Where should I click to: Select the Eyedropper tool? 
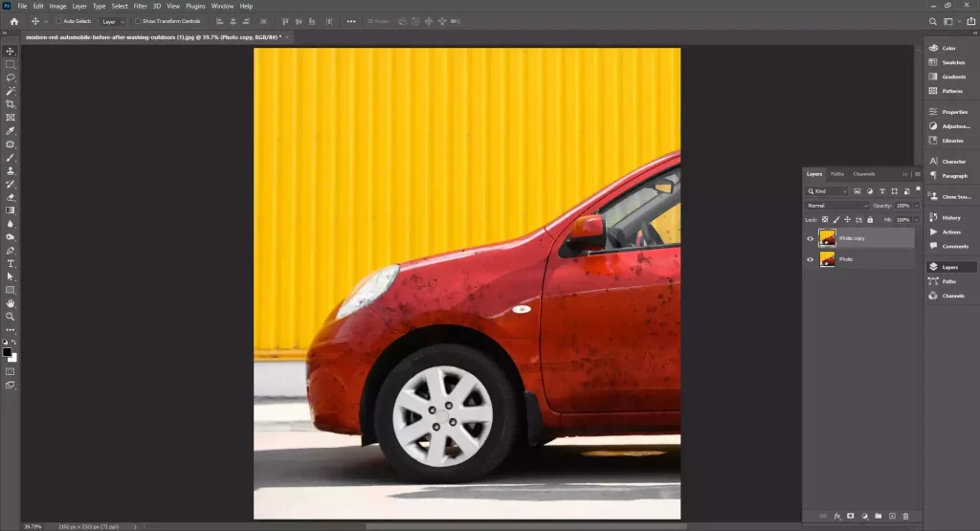[11, 131]
